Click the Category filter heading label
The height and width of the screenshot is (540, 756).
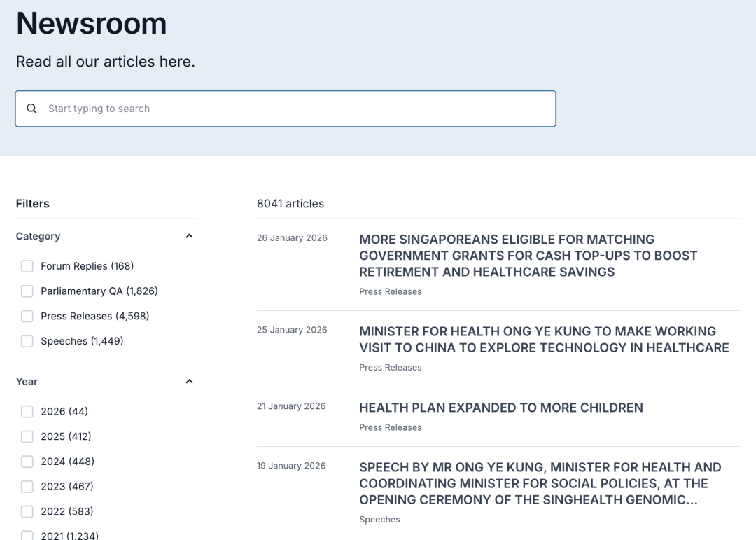tap(38, 236)
